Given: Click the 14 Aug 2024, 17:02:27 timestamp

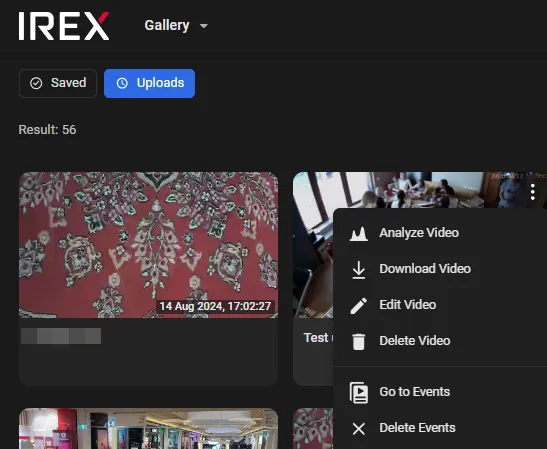Looking at the screenshot, I should tap(215, 306).
